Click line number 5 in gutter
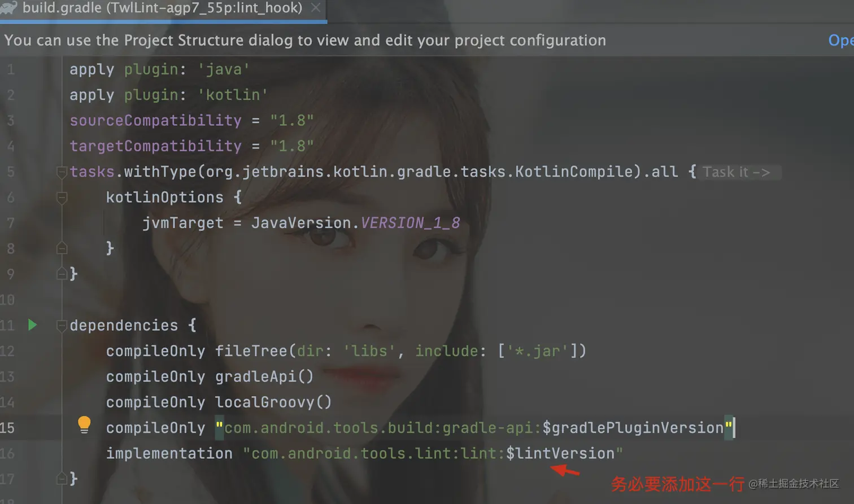Image resolution: width=854 pixels, height=504 pixels. pyautogui.click(x=11, y=172)
